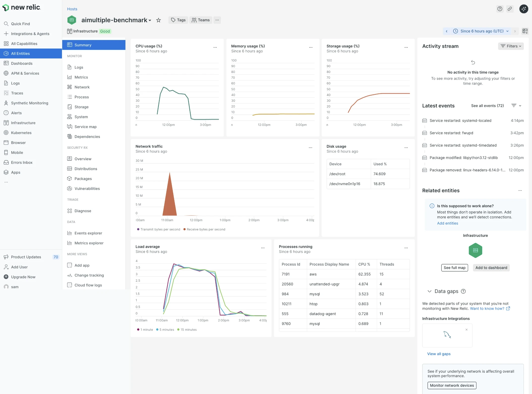This screenshot has width=532, height=394.
Task: Toggle Receive bytes per second legend
Action: point(204,229)
